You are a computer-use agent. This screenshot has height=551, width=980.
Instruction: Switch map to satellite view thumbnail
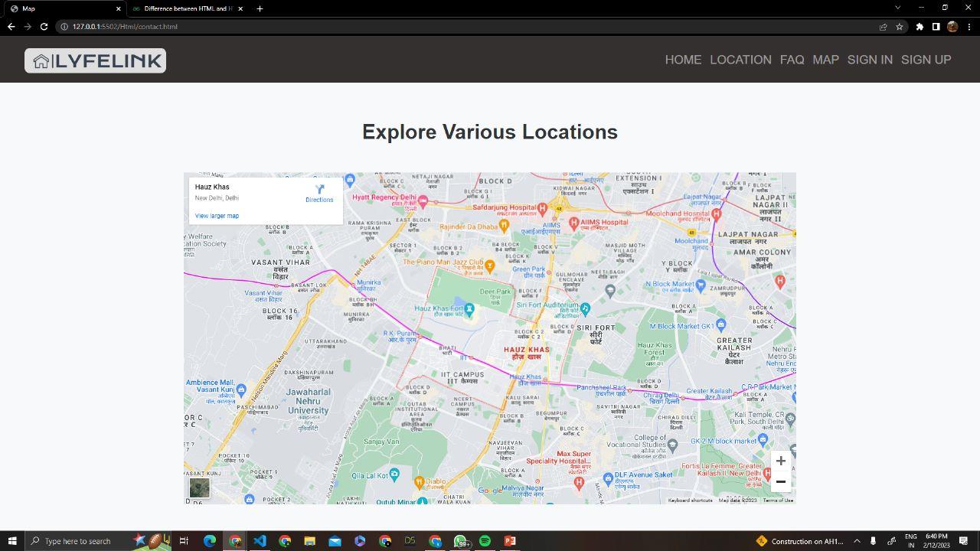(x=199, y=487)
